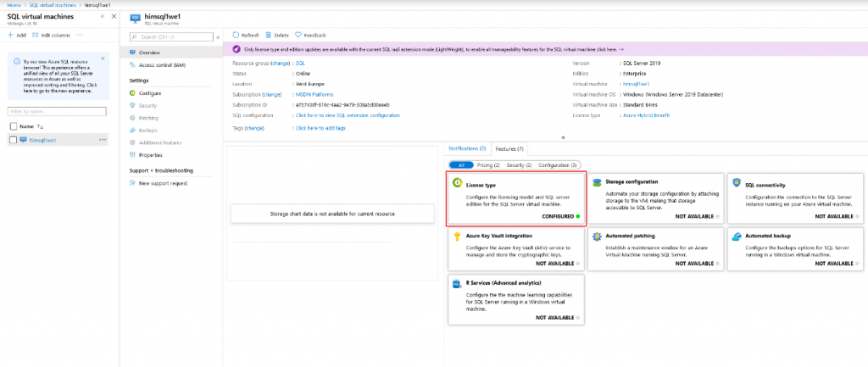Screen dimensions: 868x367
Task: Click the green Configure icon in Settings
Action: [132, 93]
